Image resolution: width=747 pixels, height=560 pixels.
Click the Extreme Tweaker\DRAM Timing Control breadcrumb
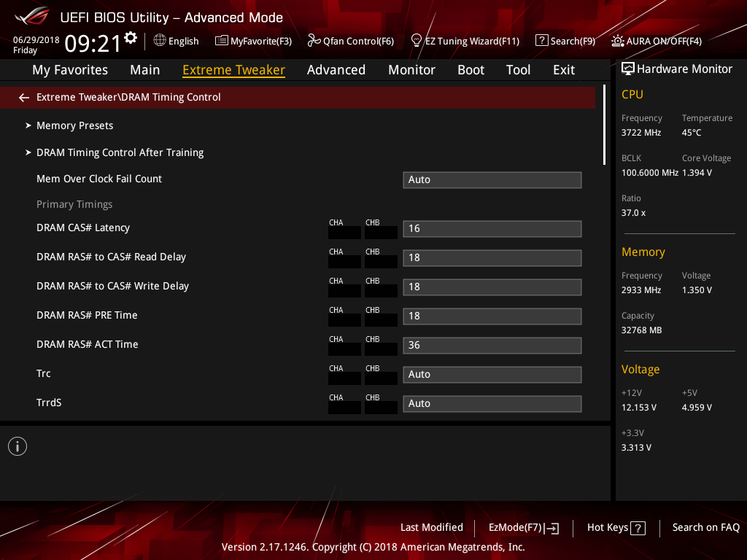pyautogui.click(x=128, y=98)
